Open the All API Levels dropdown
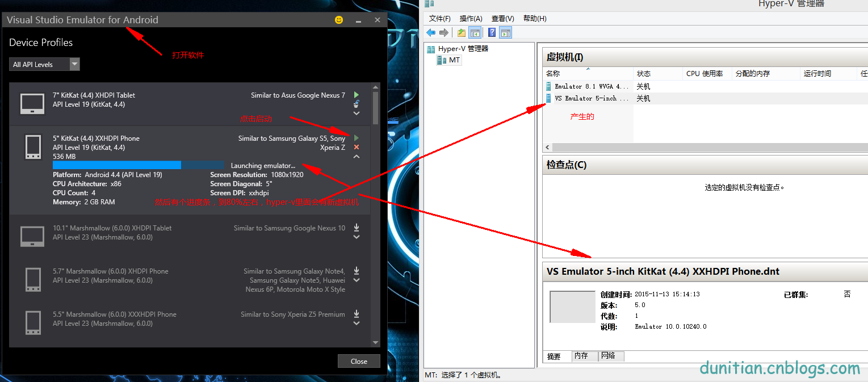The height and width of the screenshot is (382, 868). (44, 65)
